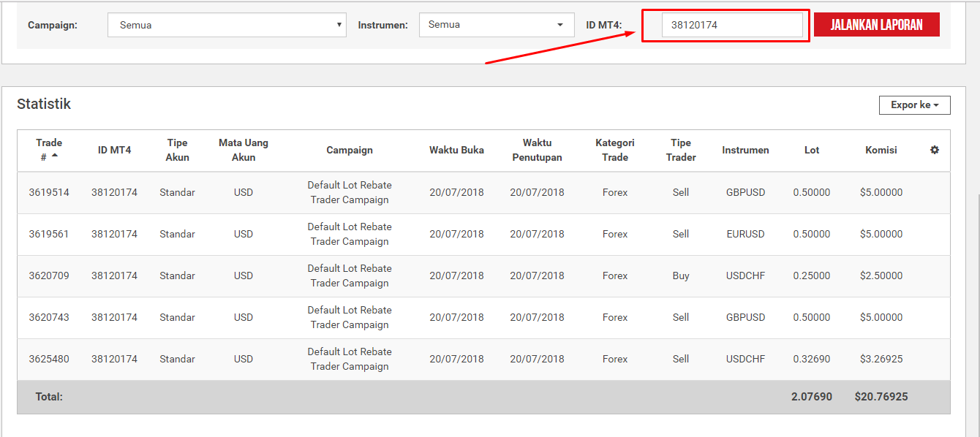Click the Kategori Trade column header
Viewport: 980px width, 437px height.
(x=615, y=150)
